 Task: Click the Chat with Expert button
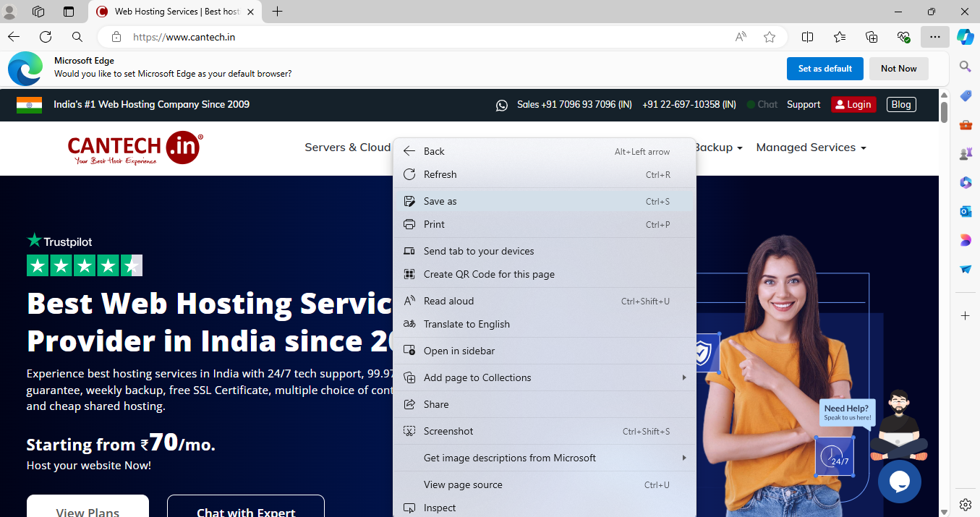pyautogui.click(x=246, y=506)
